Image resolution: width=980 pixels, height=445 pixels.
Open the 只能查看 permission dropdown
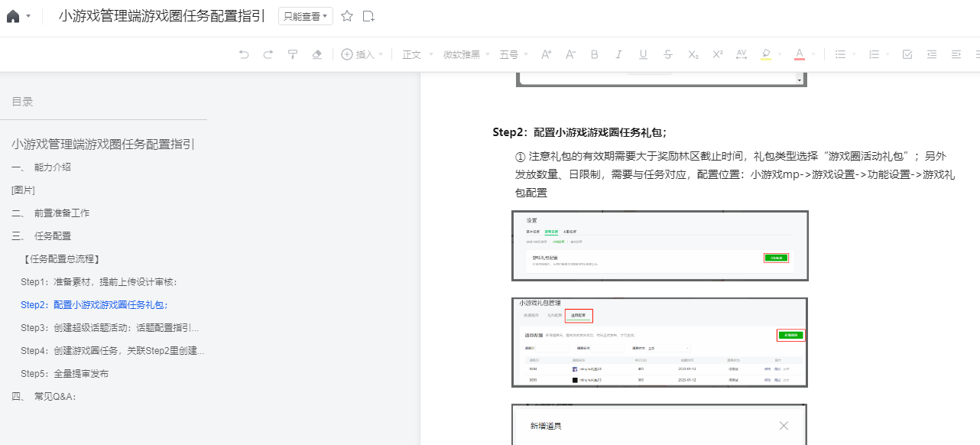(306, 16)
